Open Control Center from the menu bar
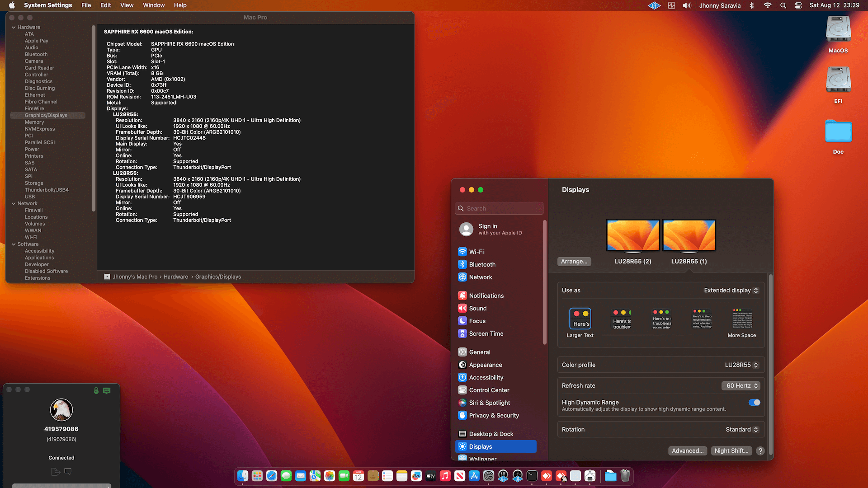Screen dimensions: 868x488 pos(798,5)
